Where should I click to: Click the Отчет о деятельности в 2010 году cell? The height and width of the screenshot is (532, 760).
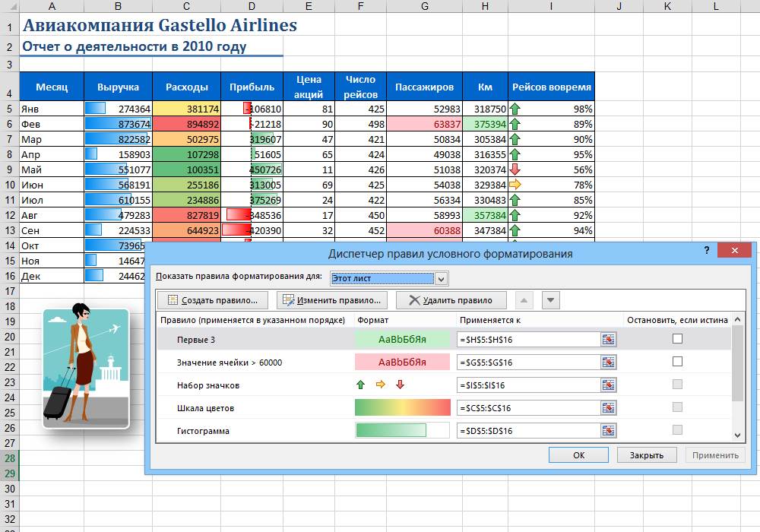coord(135,46)
